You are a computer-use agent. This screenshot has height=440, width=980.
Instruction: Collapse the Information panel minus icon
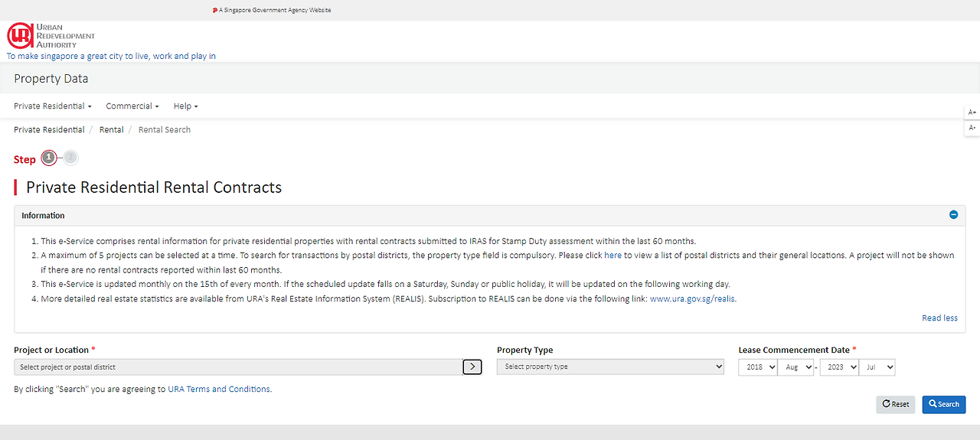click(x=953, y=215)
